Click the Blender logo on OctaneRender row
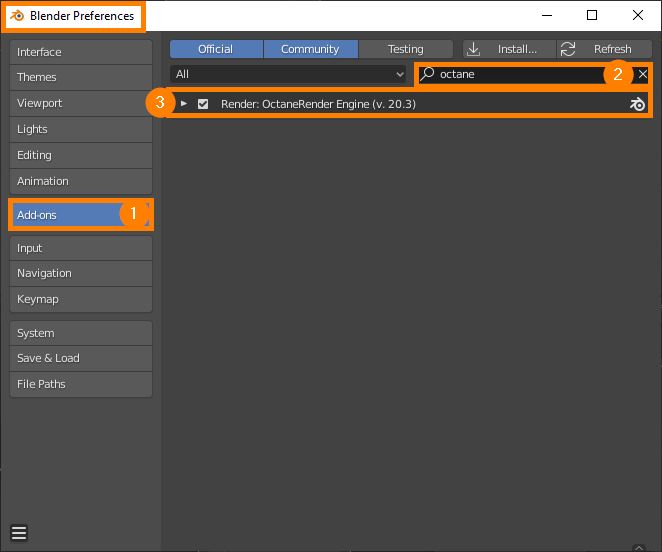 [x=637, y=104]
